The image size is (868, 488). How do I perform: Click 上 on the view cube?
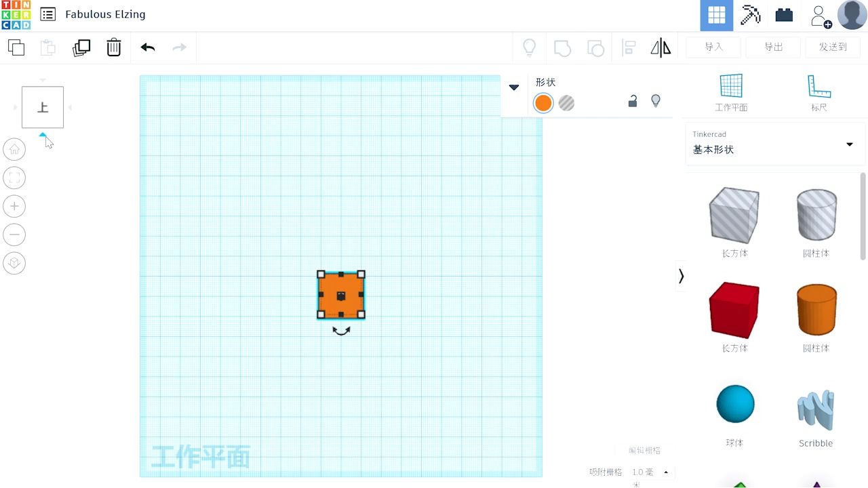[x=42, y=106]
